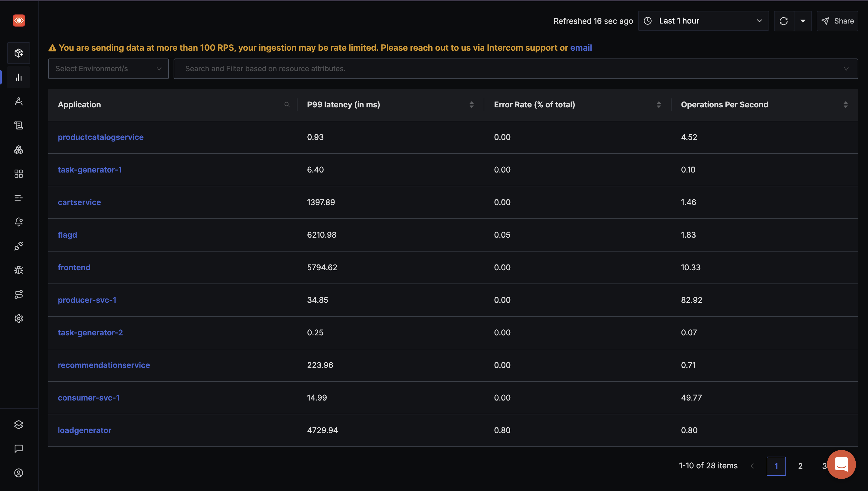Open the Alerts bell icon in sidebar
Viewport: 868px width, 491px height.
point(18,222)
